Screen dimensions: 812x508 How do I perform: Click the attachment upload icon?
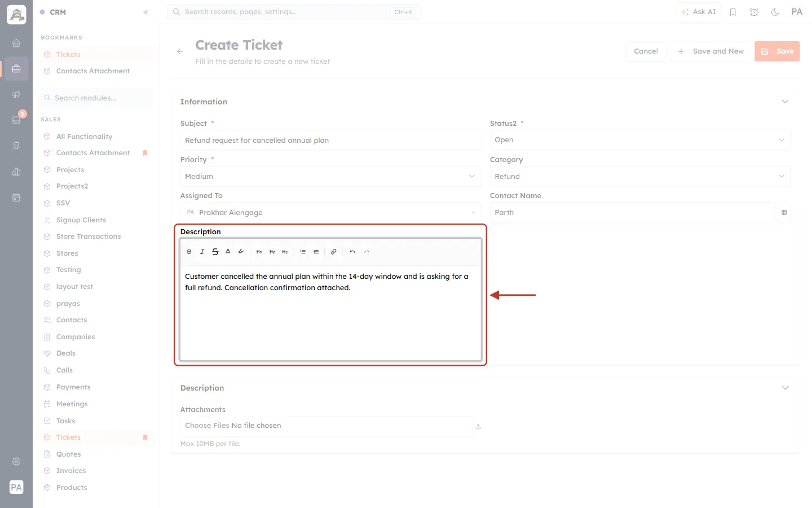[478, 427]
